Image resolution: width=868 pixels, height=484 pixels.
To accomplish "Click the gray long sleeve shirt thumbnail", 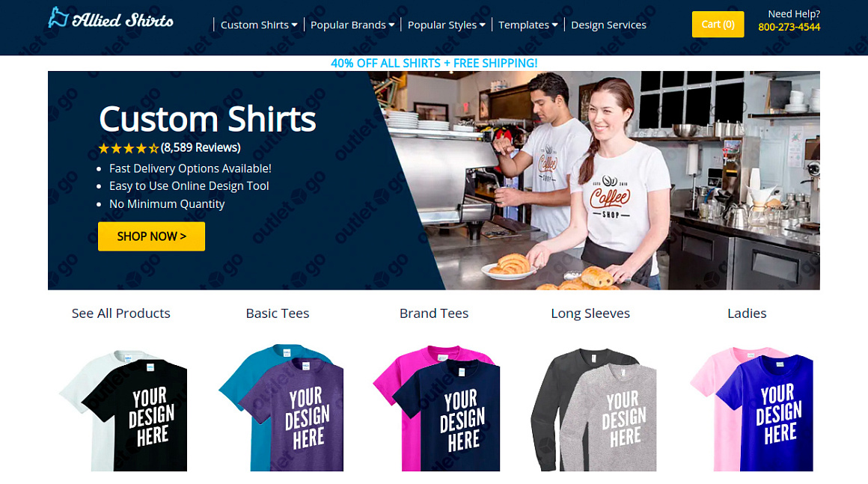I will (x=593, y=409).
